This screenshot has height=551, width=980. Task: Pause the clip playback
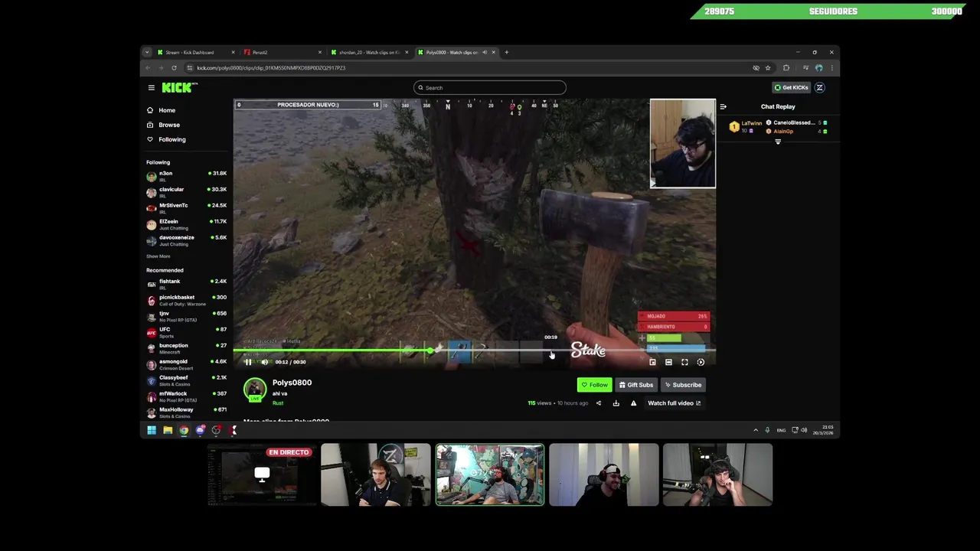pos(248,362)
